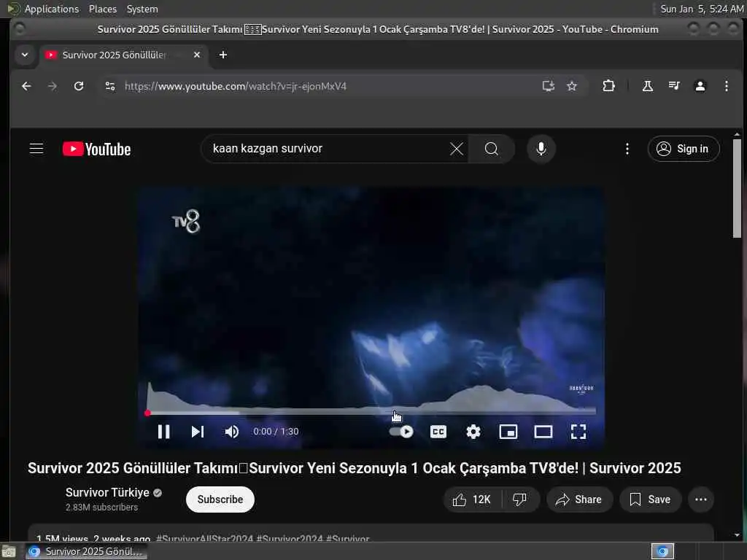Open the browser profile icon

700,86
